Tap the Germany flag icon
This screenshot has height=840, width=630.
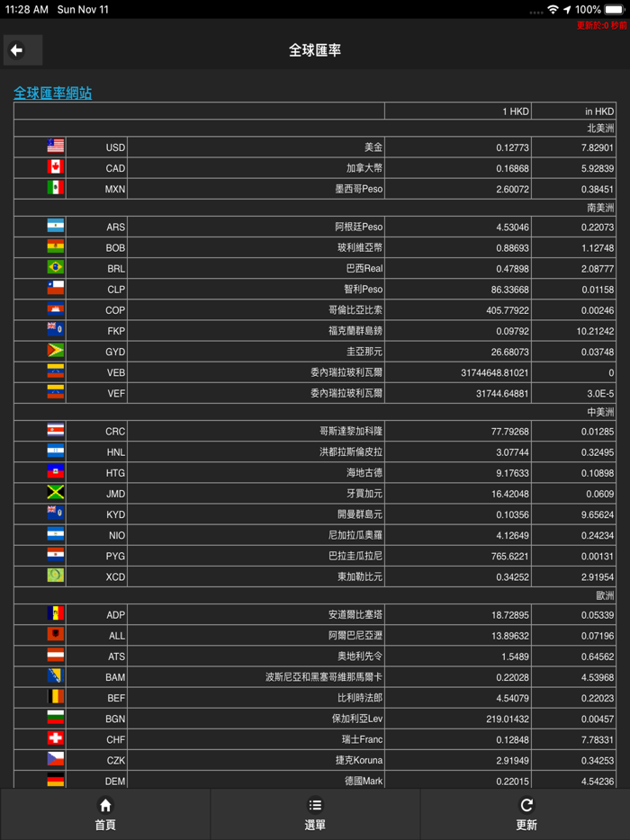pyautogui.click(x=56, y=780)
